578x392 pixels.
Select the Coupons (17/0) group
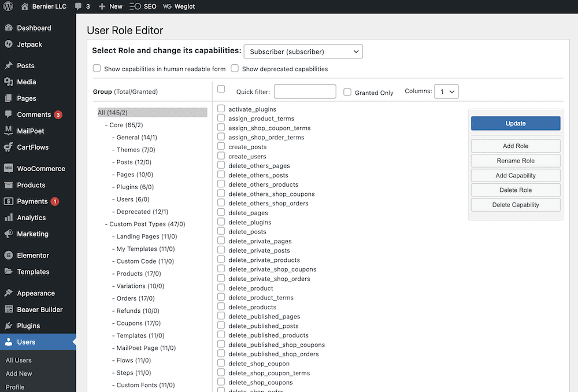coord(139,323)
